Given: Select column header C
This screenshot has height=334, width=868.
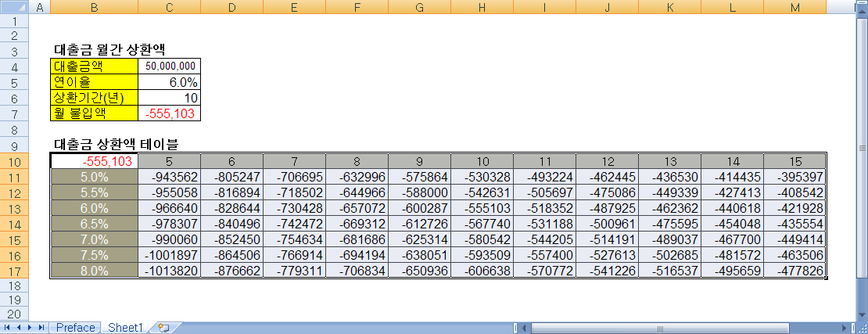Looking at the screenshot, I should click(170, 6).
